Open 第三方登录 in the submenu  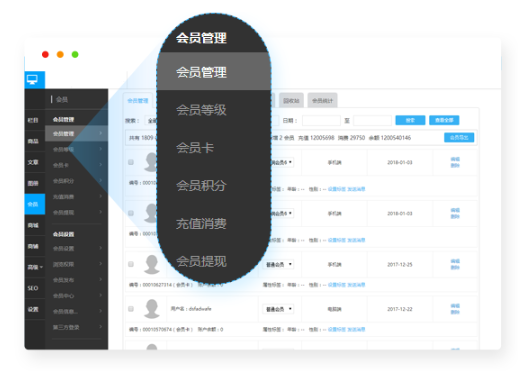(66, 327)
